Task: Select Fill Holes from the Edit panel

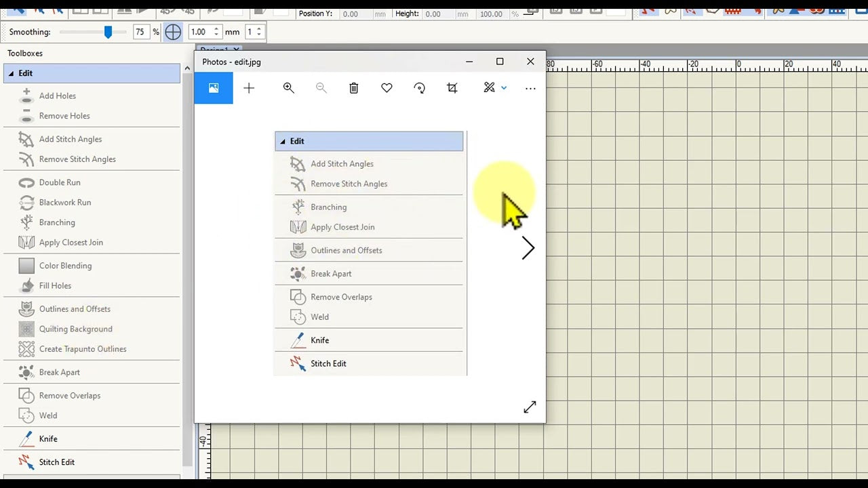Action: coord(55,285)
